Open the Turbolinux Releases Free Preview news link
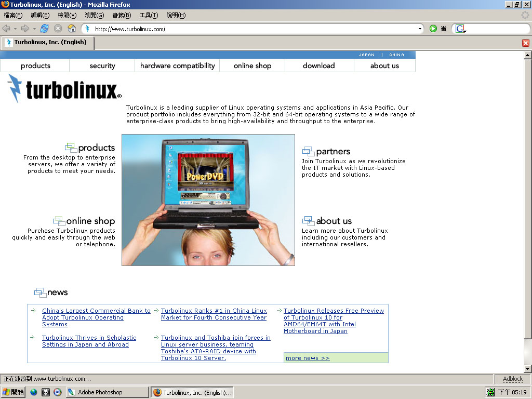The image size is (532, 399). 334,321
